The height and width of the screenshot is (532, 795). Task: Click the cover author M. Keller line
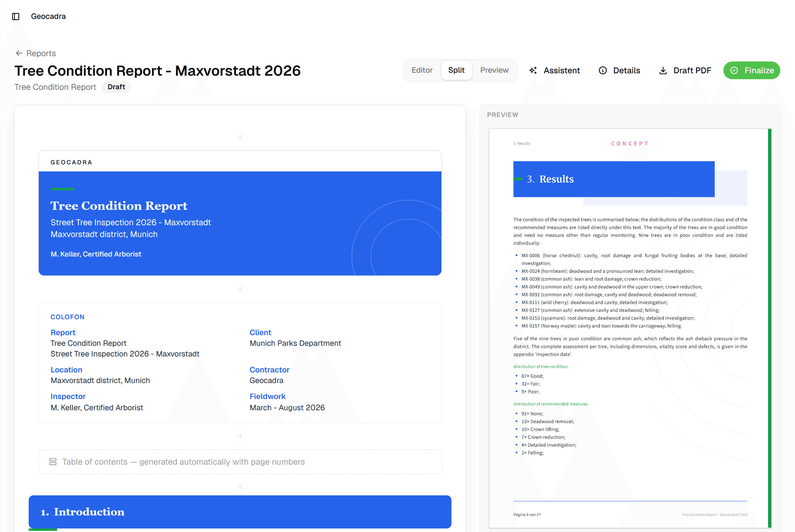tap(96, 254)
